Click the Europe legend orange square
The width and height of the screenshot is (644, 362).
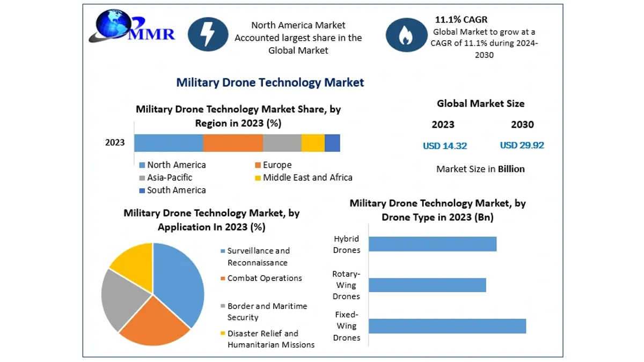(258, 165)
